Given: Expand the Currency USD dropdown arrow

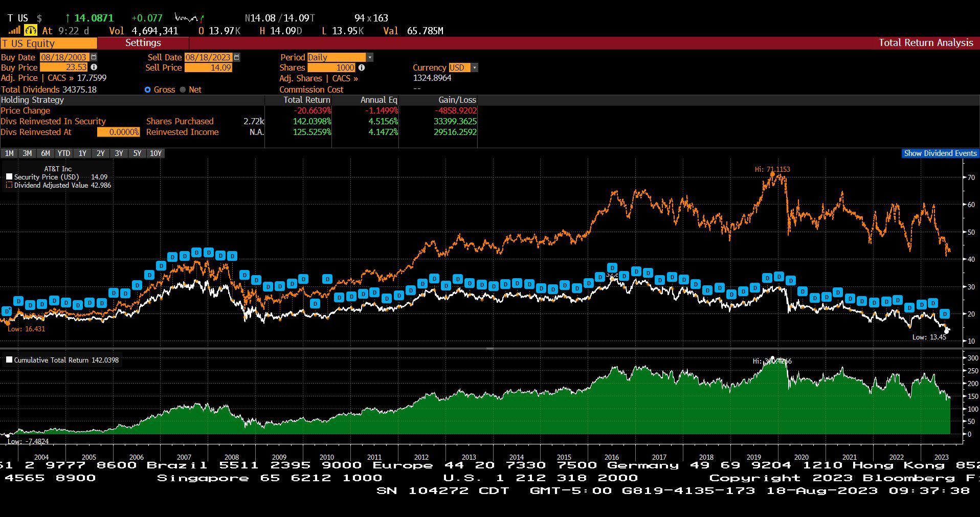Looking at the screenshot, I should coord(475,68).
